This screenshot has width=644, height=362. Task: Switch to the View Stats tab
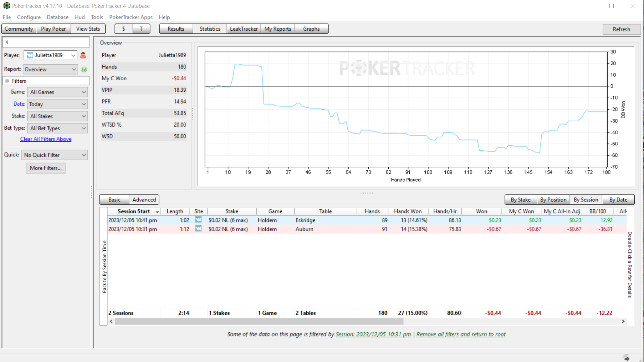(88, 29)
